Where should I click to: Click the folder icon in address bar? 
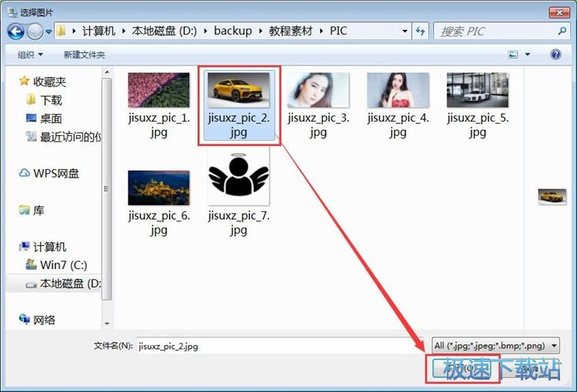click(x=61, y=31)
